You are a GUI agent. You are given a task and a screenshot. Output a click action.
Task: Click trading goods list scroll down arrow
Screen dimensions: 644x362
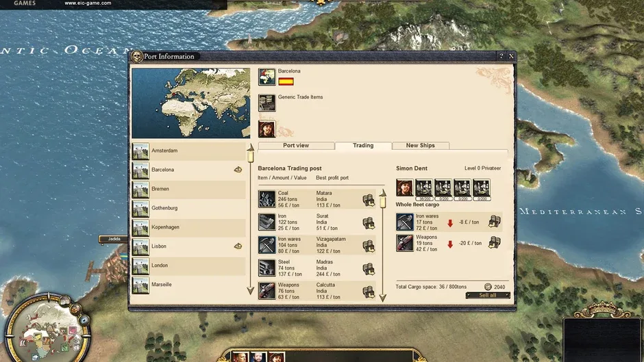(383, 298)
